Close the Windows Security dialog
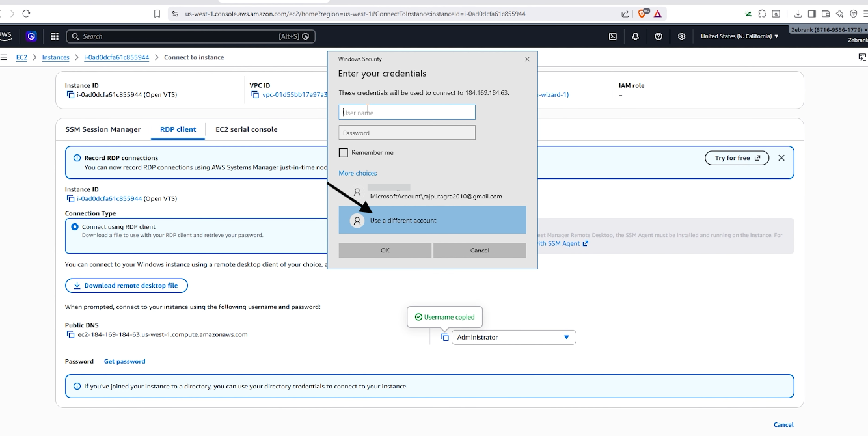This screenshot has height=436, width=868. click(527, 59)
